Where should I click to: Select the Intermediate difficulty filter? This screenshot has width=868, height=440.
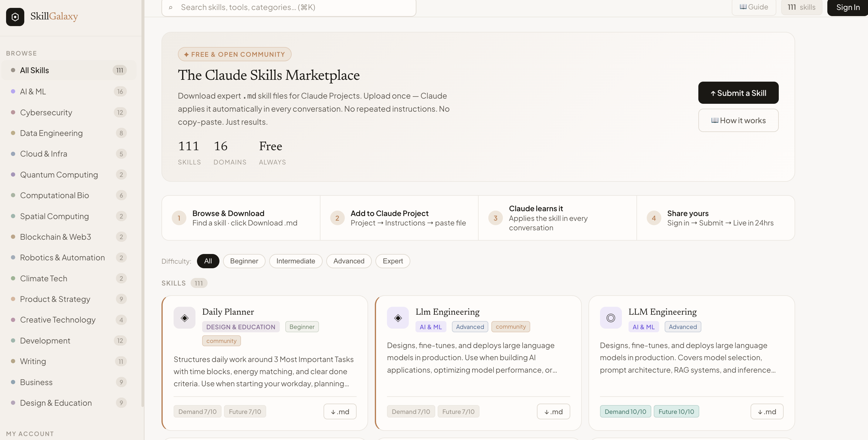[x=296, y=261]
